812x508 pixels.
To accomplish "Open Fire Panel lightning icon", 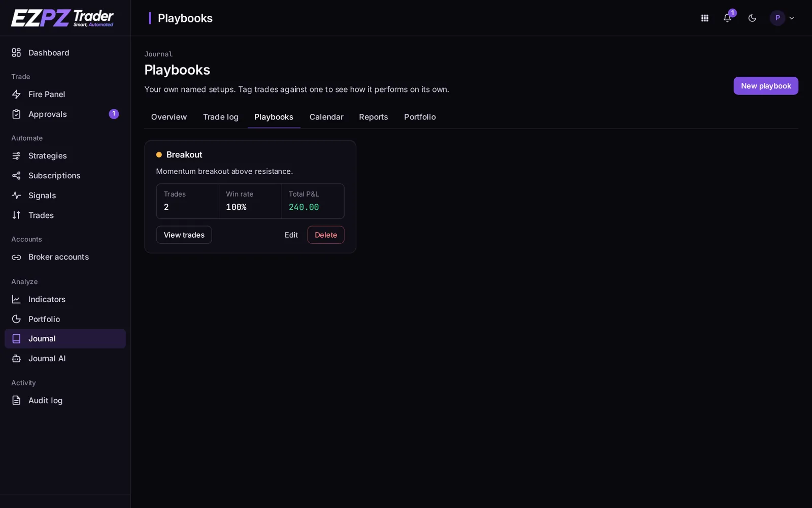I will [16, 94].
